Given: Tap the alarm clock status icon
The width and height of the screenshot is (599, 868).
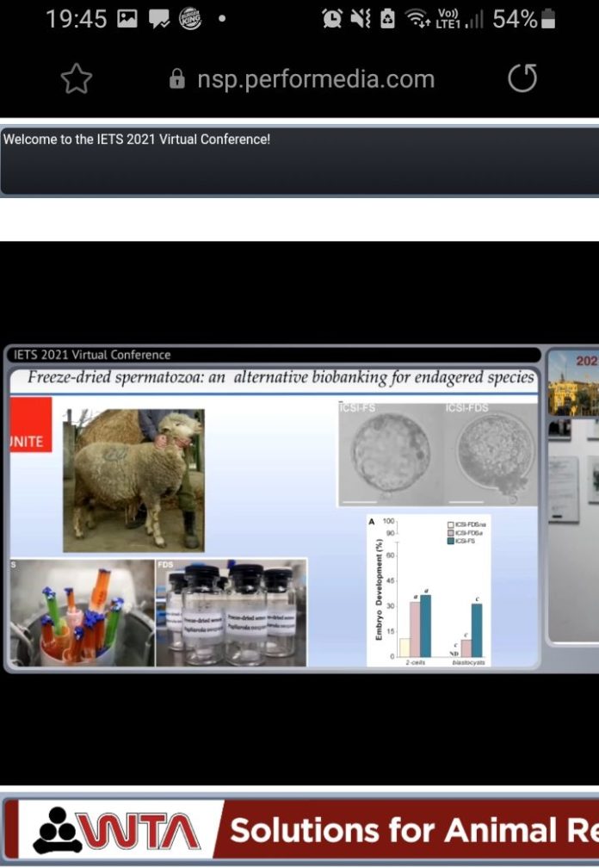Looking at the screenshot, I should point(331,19).
